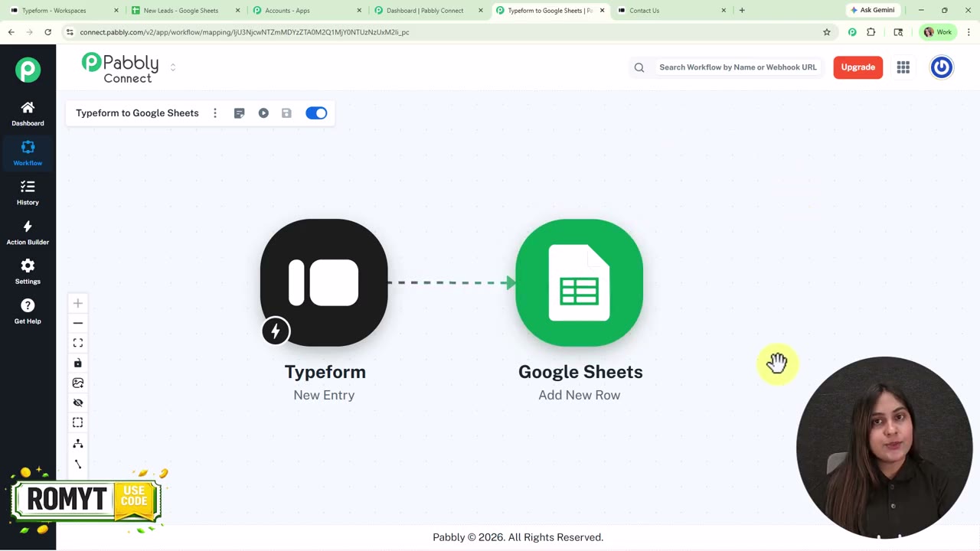Open the Dashboard page in sidebar
Screen dimensions: 980x551
(x=28, y=113)
